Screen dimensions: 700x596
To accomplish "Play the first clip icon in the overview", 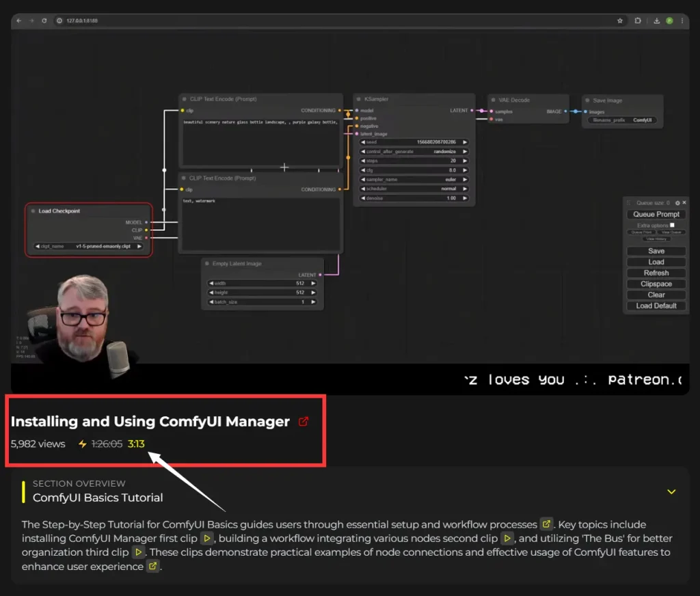I will [x=207, y=539].
